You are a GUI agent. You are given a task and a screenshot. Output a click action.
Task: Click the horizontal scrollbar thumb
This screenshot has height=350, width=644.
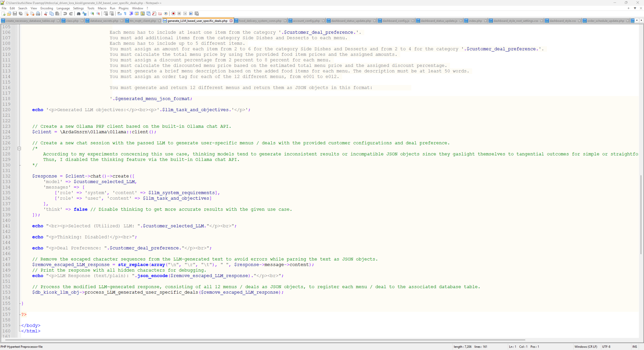(265, 340)
